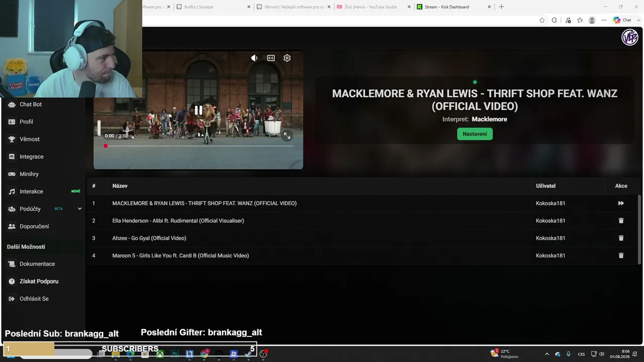Open the weather widget on taskbar
Viewport: 644px width, 362px height.
point(503,354)
